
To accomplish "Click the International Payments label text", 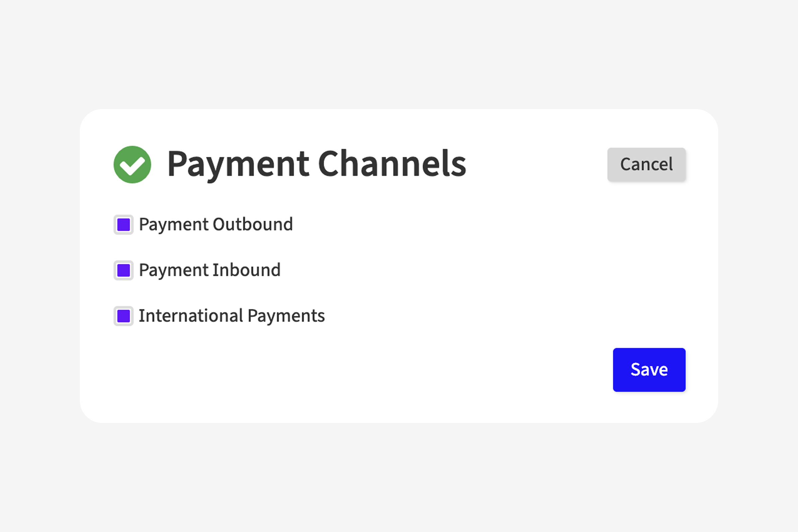I will click(x=232, y=316).
